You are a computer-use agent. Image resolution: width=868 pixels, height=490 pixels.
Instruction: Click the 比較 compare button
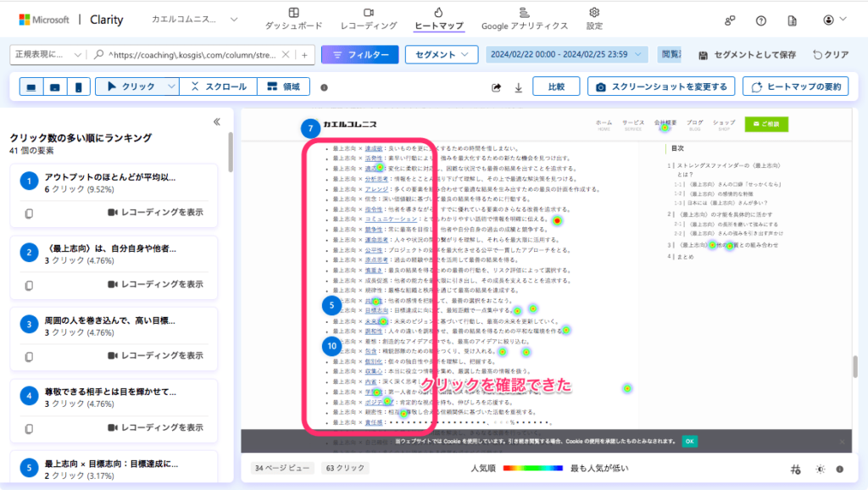pos(556,86)
